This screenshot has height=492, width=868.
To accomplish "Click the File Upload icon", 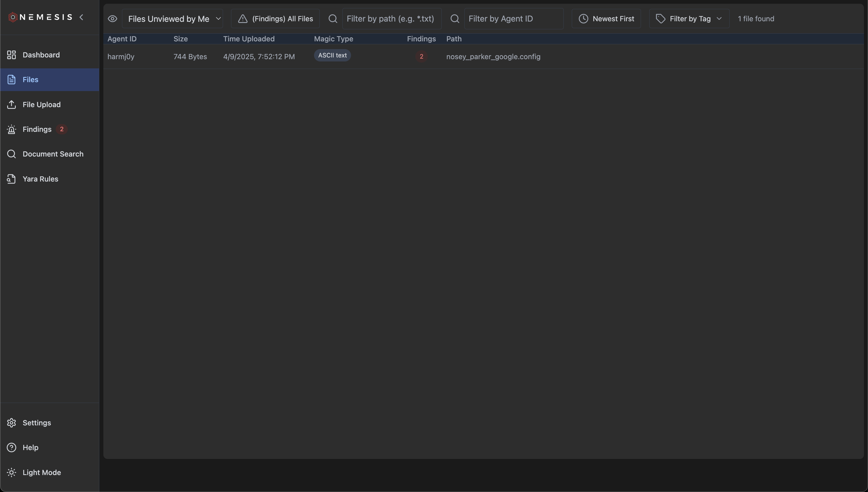I will 11,105.
